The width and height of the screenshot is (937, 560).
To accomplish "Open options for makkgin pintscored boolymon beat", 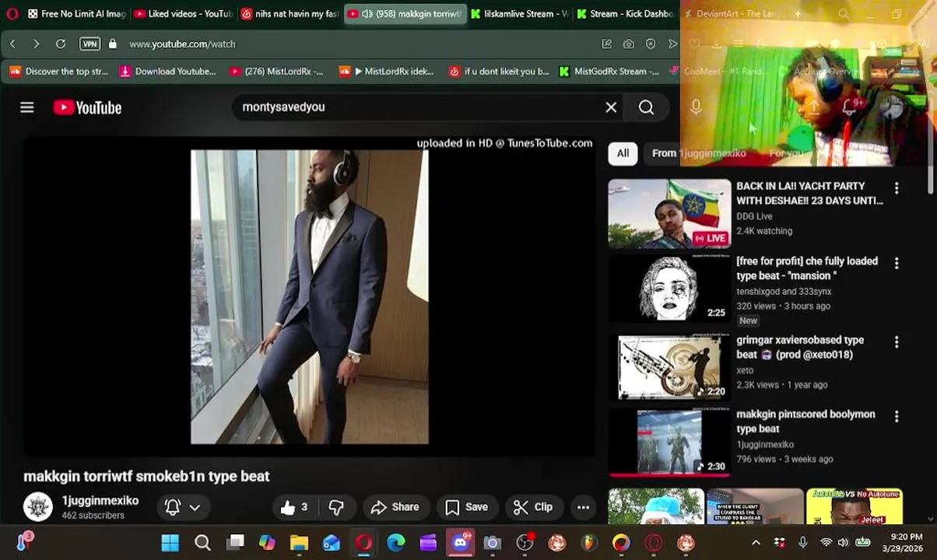I will [x=897, y=417].
